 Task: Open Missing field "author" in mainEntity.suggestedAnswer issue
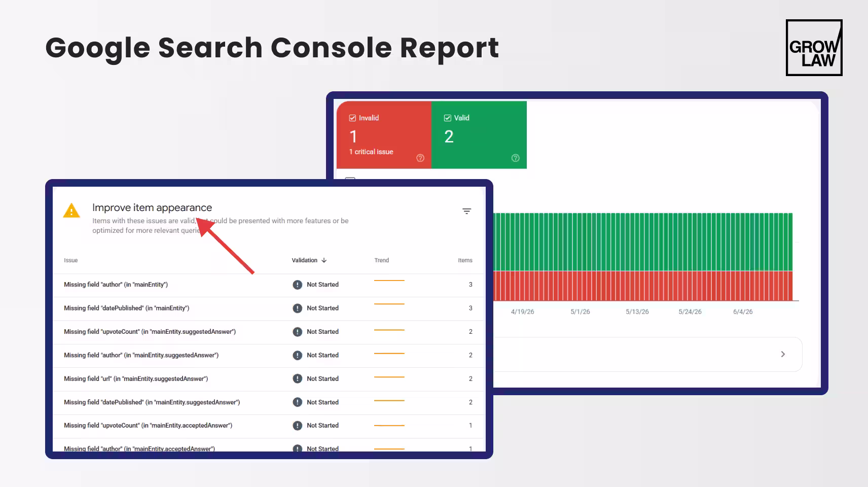[141, 355]
